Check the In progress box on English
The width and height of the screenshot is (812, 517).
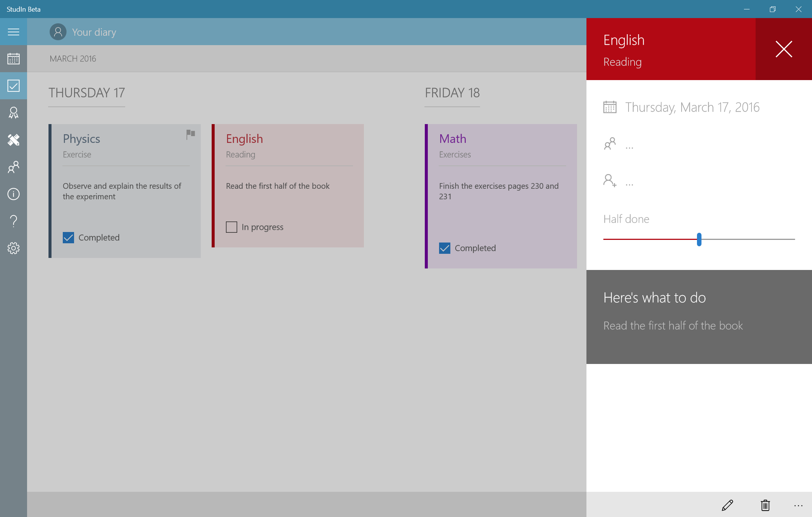click(x=232, y=227)
